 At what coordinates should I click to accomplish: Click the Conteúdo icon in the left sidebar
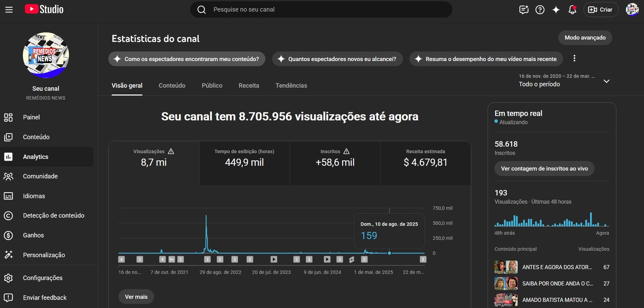click(x=8, y=137)
